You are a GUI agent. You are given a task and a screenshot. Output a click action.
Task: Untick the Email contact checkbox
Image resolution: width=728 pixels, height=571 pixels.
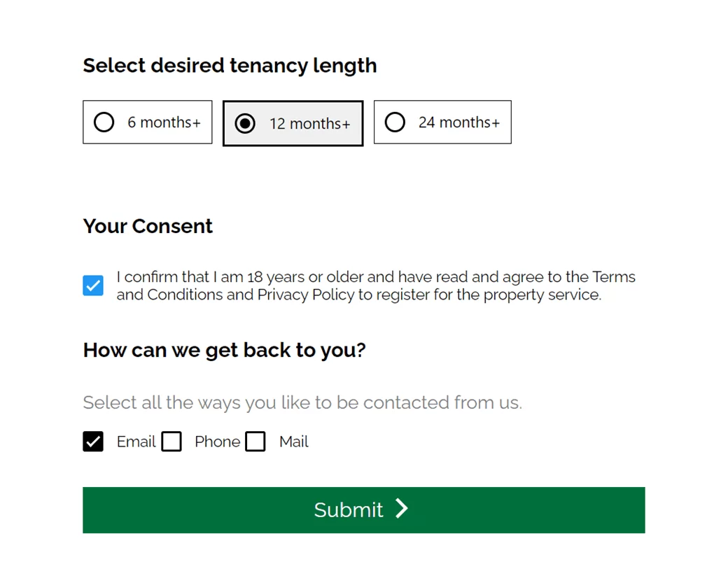pos(93,442)
